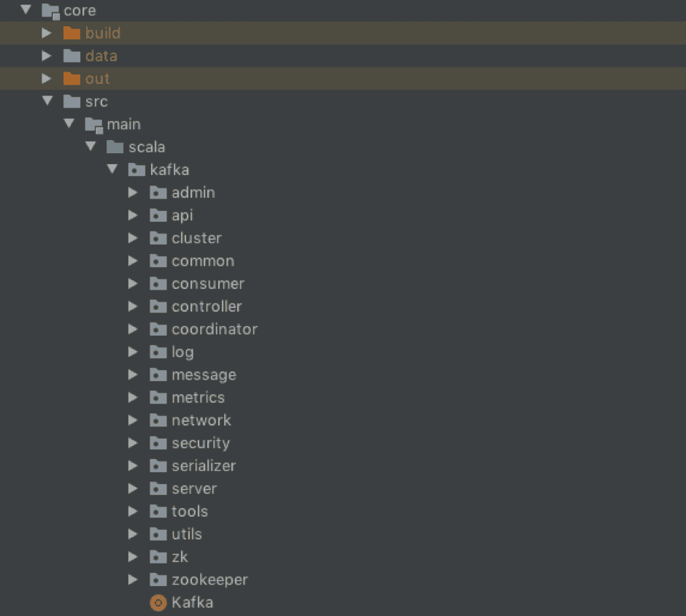Select the utils package label
686x616 pixels.
(187, 534)
